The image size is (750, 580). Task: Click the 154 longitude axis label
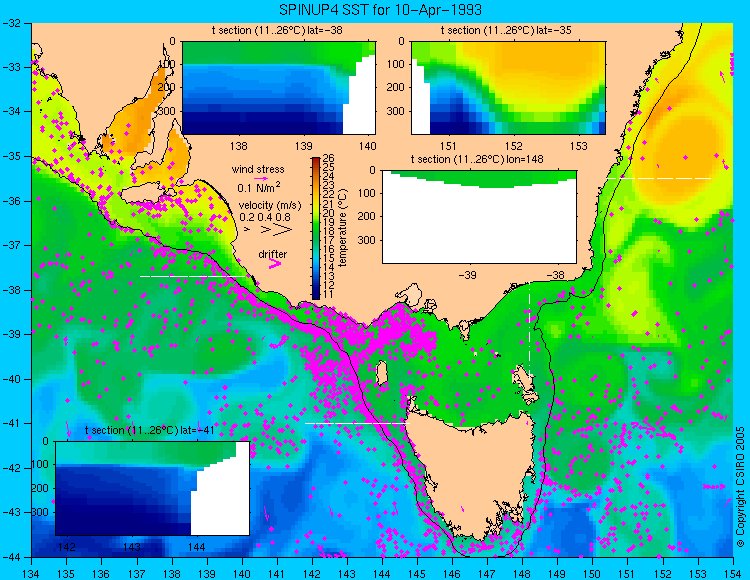click(x=733, y=574)
